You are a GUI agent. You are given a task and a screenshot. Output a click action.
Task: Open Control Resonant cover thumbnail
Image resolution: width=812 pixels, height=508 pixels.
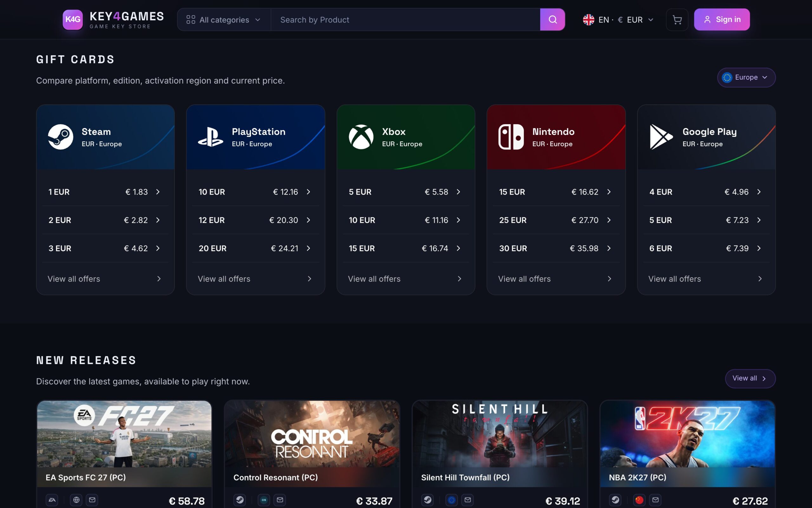[312, 434]
